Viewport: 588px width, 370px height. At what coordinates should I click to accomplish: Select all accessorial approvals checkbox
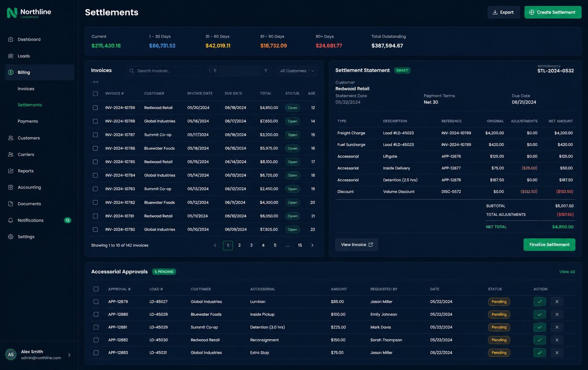coord(96,289)
